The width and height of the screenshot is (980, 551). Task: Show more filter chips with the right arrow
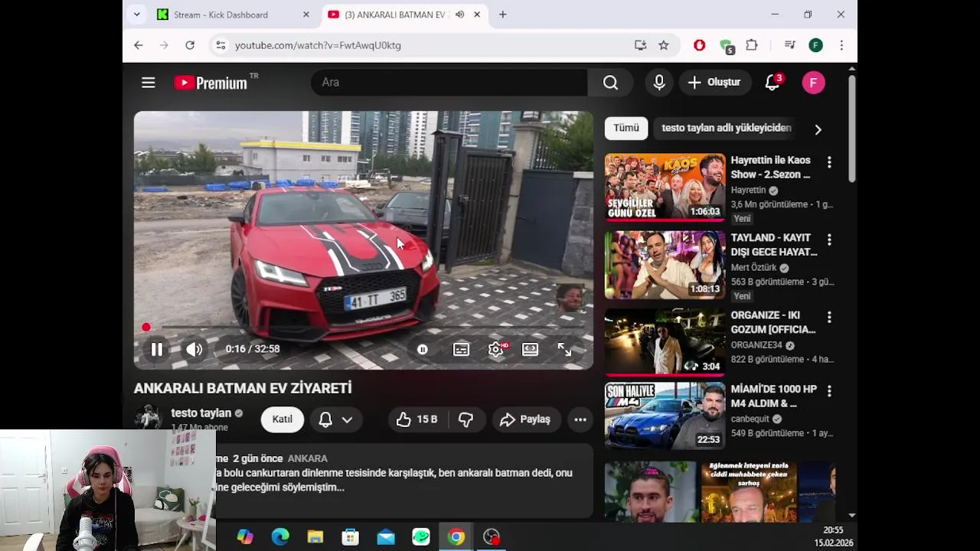tap(818, 129)
